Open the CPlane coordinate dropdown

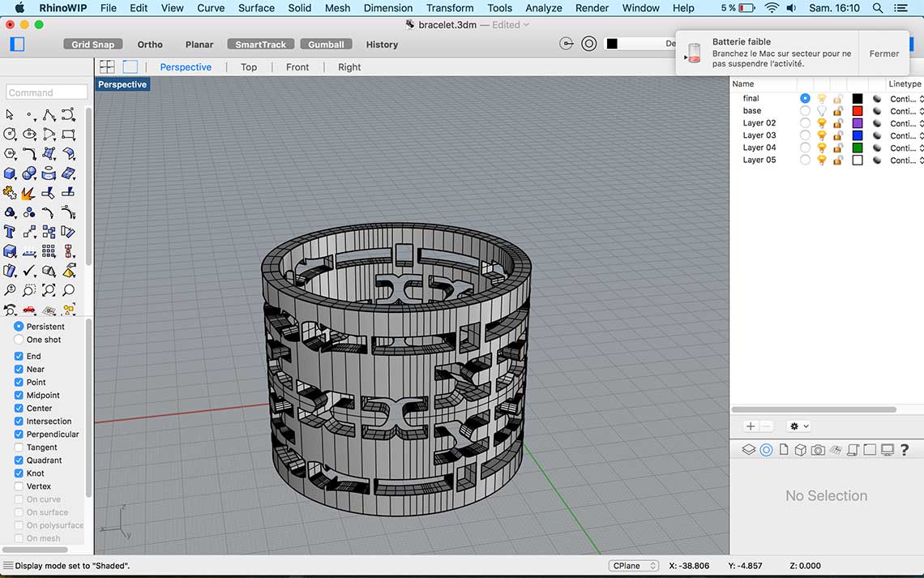tap(634, 566)
